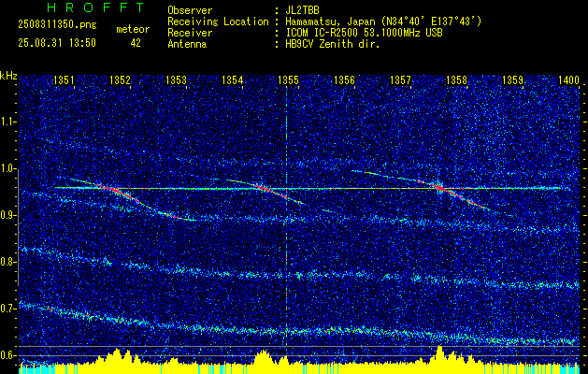Click the 0.8 kHz axis label
This screenshot has height=374, width=588.
pyautogui.click(x=8, y=262)
